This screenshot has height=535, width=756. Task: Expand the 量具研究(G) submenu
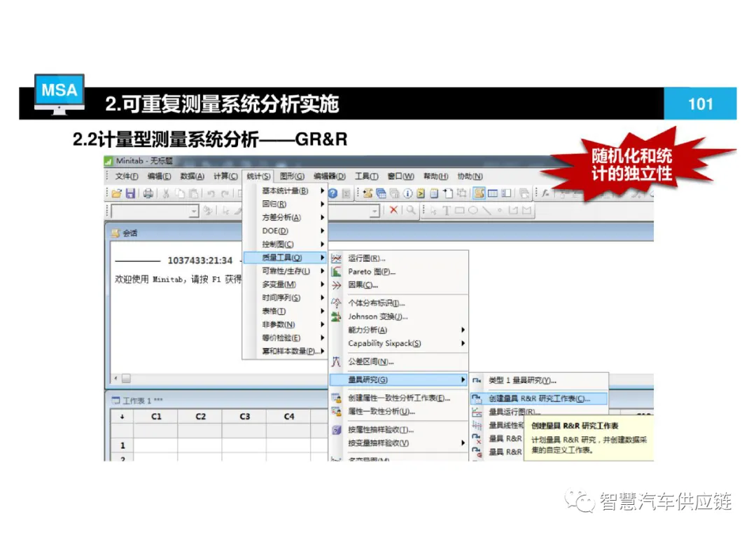(399, 380)
